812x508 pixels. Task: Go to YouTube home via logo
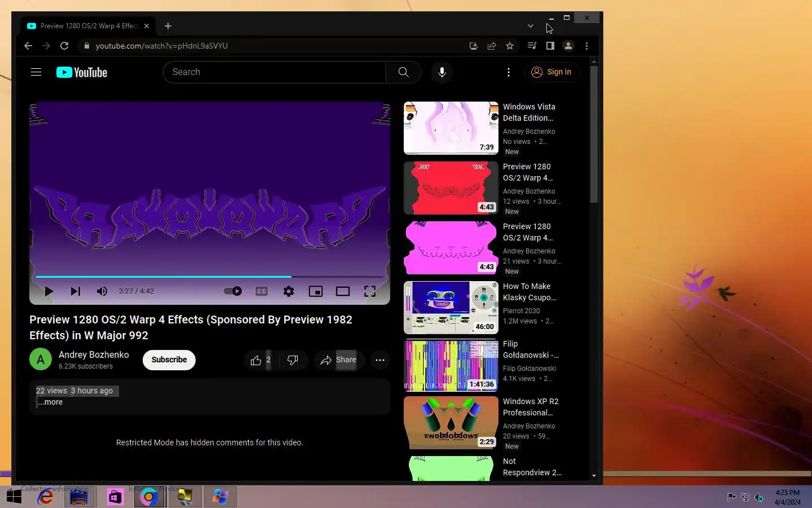tap(82, 72)
